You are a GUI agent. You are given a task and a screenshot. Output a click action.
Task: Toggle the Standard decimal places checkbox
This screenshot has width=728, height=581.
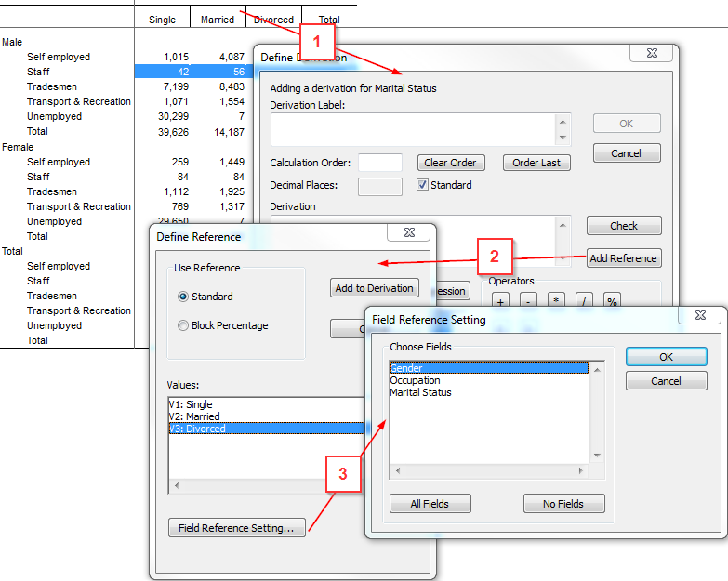pos(423,185)
